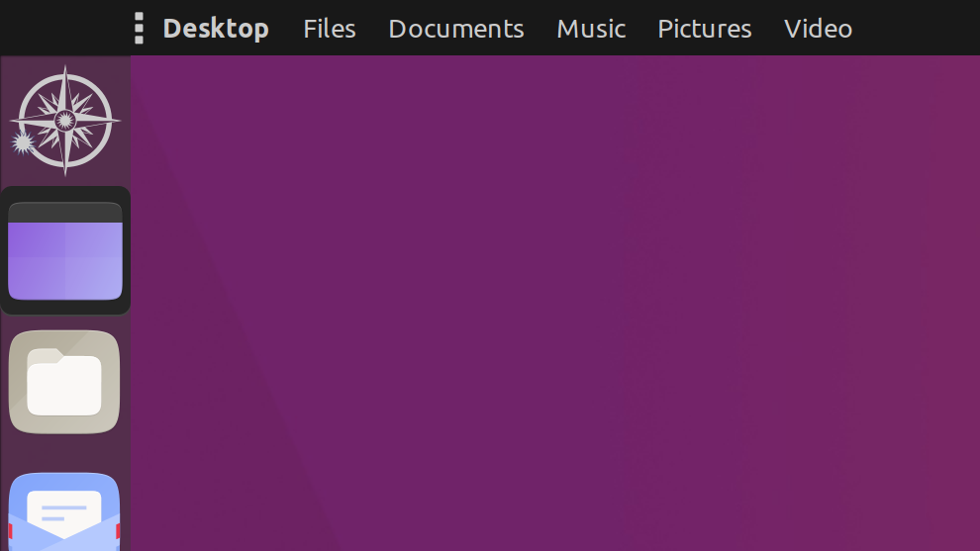This screenshot has height=551, width=980.
Task: Open the compass browser dock icon
Action: tap(65, 121)
